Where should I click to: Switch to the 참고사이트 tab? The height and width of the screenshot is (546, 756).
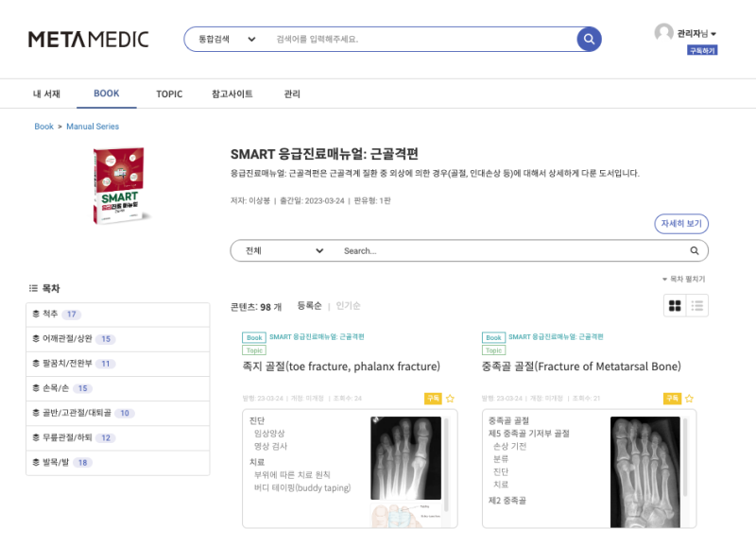[x=232, y=94]
